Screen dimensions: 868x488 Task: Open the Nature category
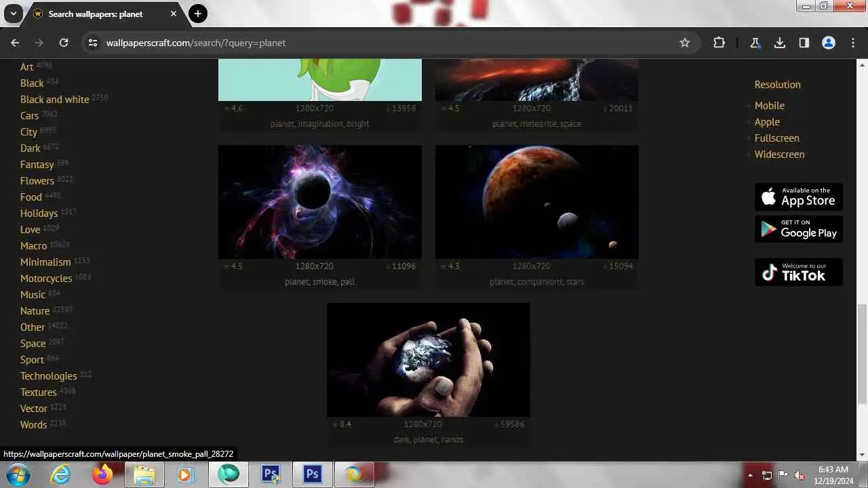tap(35, 310)
